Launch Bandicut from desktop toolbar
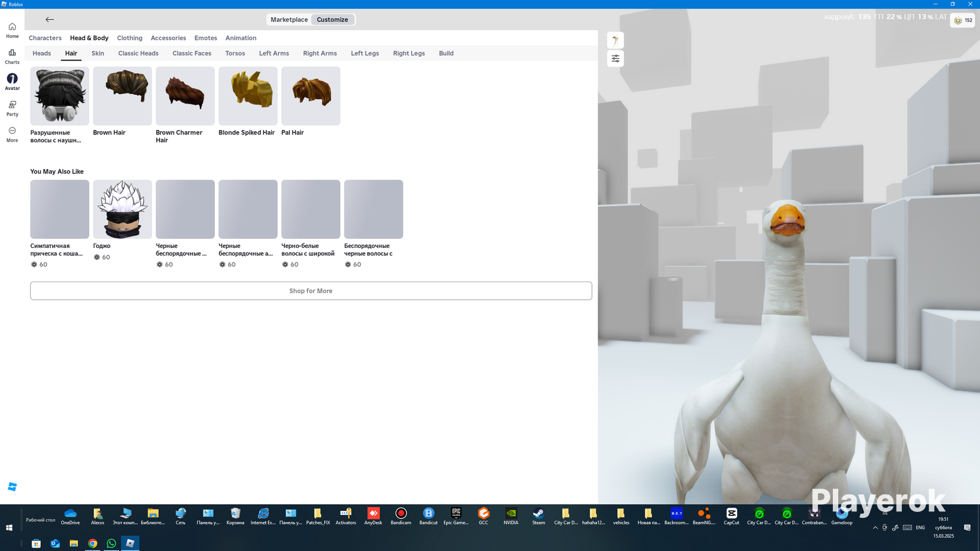980x551 pixels. click(428, 516)
